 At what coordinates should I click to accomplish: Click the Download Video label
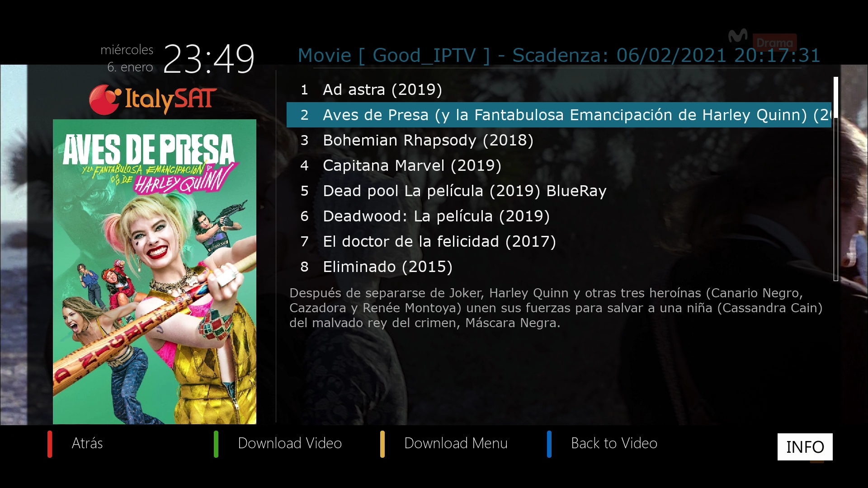(x=290, y=443)
